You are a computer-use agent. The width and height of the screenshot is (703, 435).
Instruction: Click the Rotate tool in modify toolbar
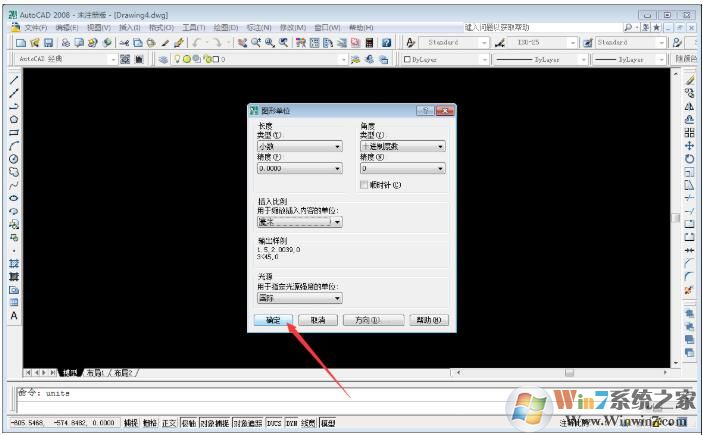coord(689,158)
